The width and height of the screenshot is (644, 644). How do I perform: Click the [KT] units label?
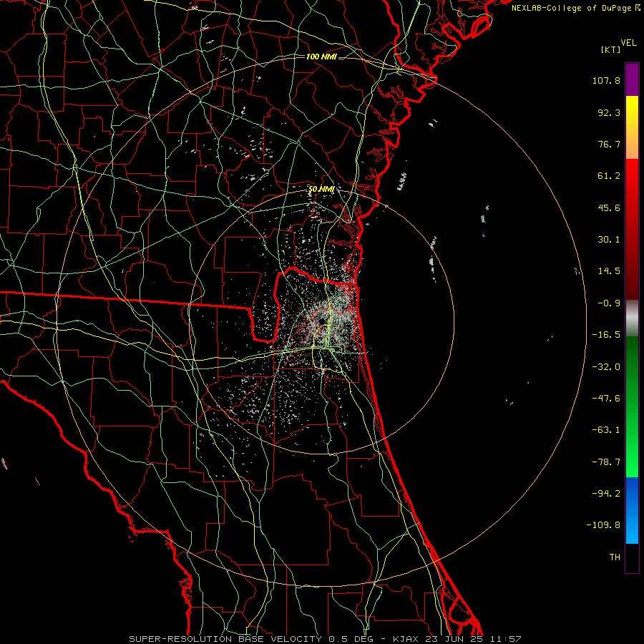click(611, 49)
